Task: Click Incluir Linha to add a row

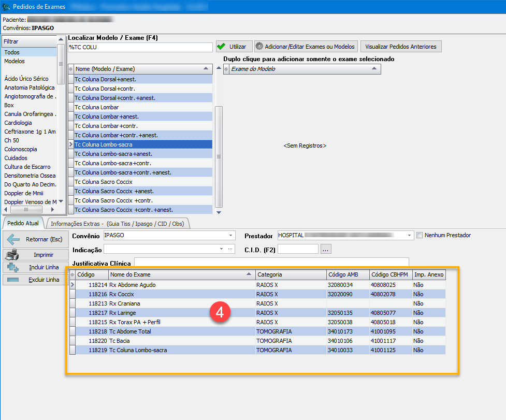Action: pyautogui.click(x=35, y=267)
